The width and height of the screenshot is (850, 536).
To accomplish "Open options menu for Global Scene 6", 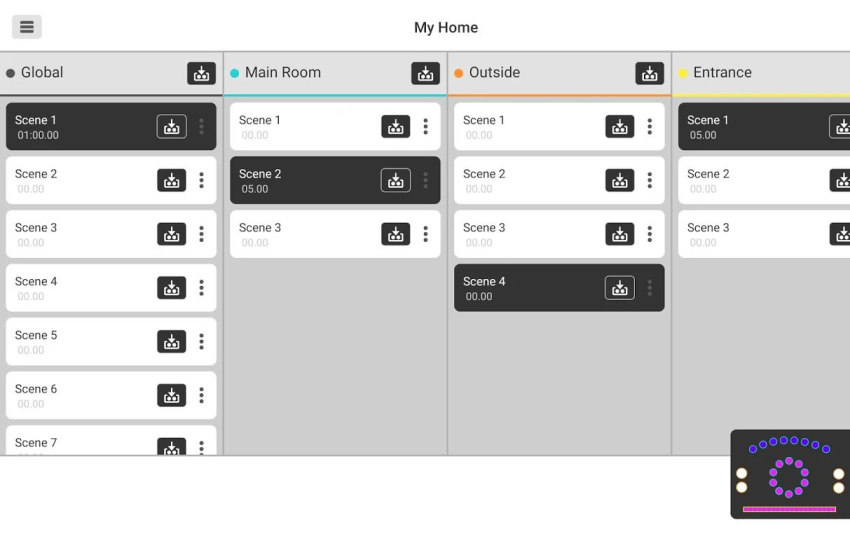I will [x=202, y=395].
